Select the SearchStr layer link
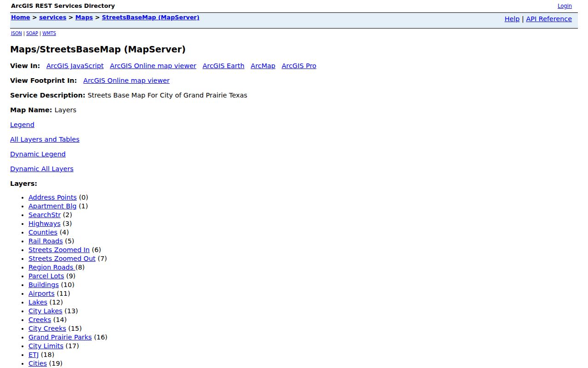This screenshot has width=588, height=368. 45,215
